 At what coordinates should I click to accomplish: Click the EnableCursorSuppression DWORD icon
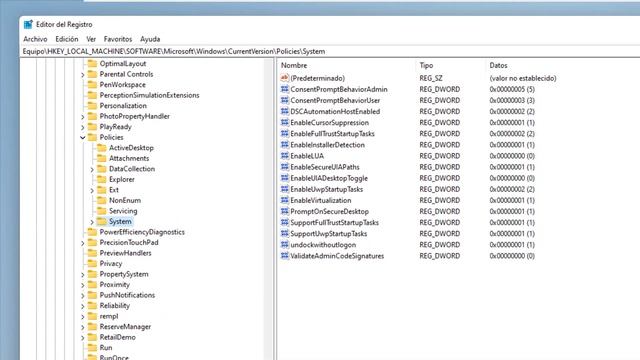[284, 122]
